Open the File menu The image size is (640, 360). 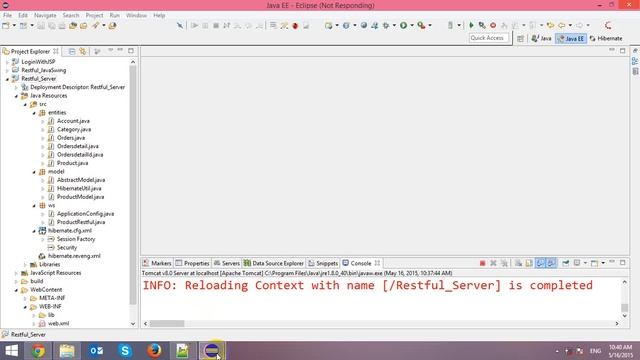pyautogui.click(x=7, y=15)
